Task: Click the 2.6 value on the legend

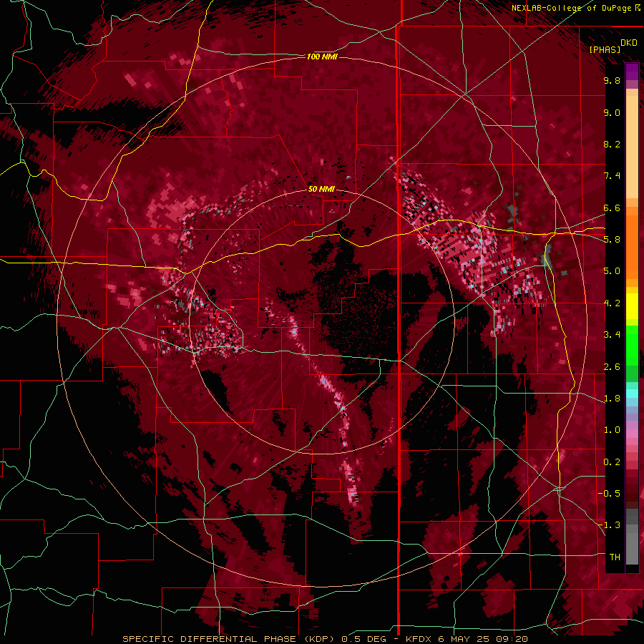Action: pos(612,367)
